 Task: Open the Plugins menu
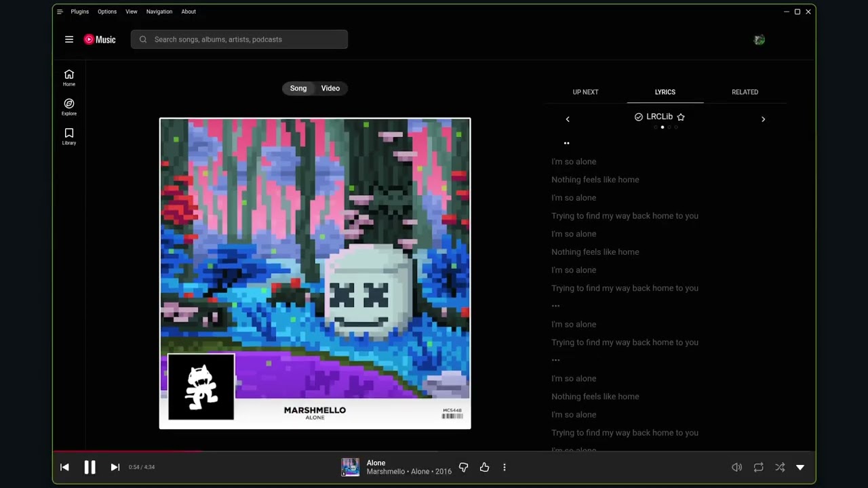80,12
